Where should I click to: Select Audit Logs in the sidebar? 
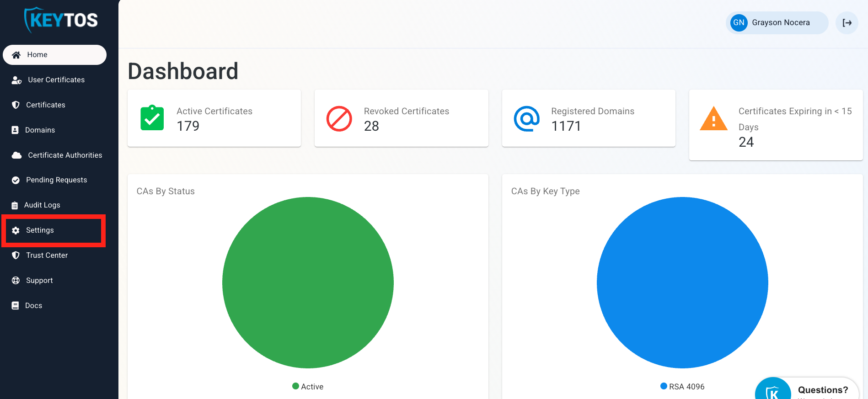pyautogui.click(x=42, y=205)
